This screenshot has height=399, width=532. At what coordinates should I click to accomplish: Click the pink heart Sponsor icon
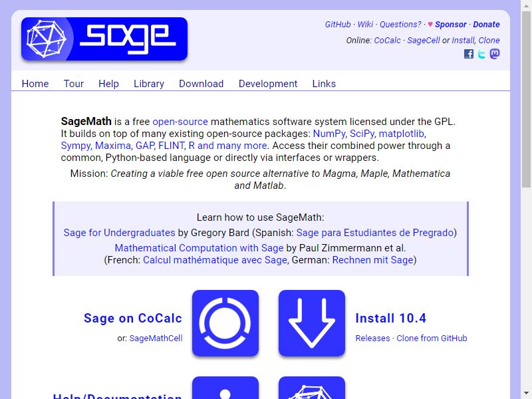click(x=430, y=25)
